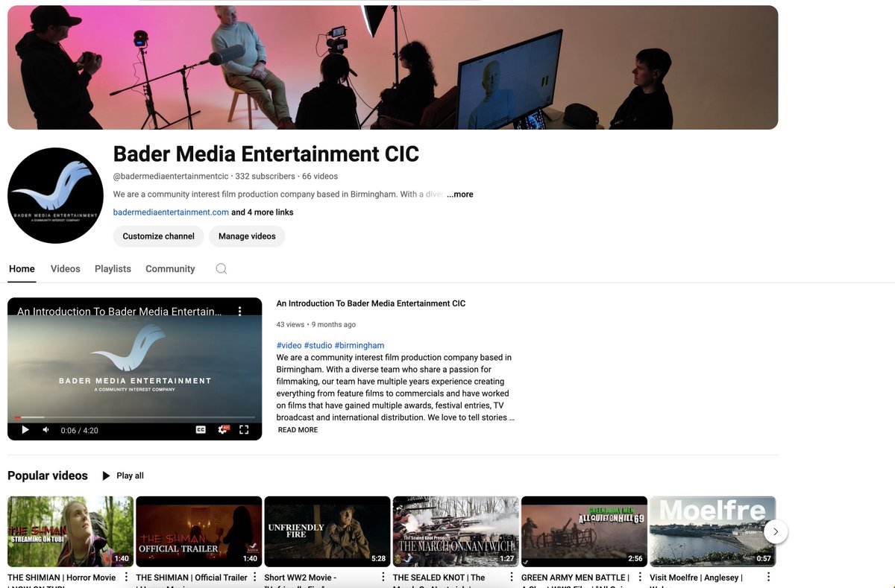Screen dimensions: 895x588
Task: Play the introduction video
Action: tap(25, 430)
